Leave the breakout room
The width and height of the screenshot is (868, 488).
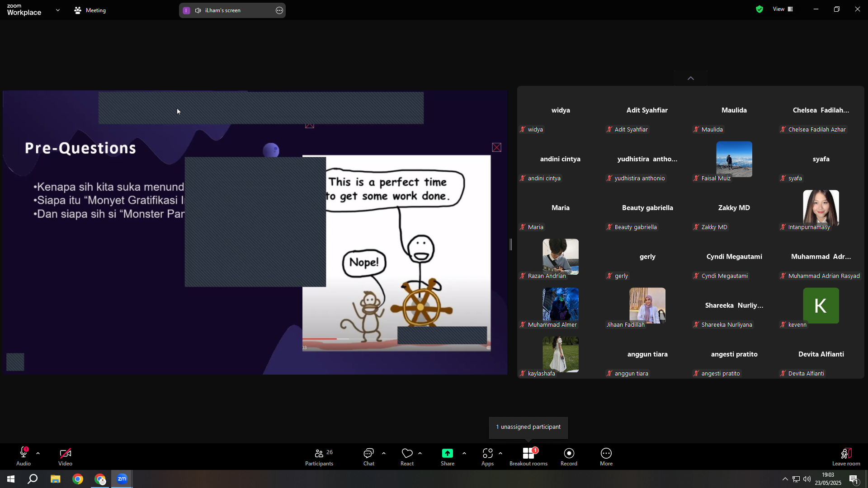pos(846,456)
